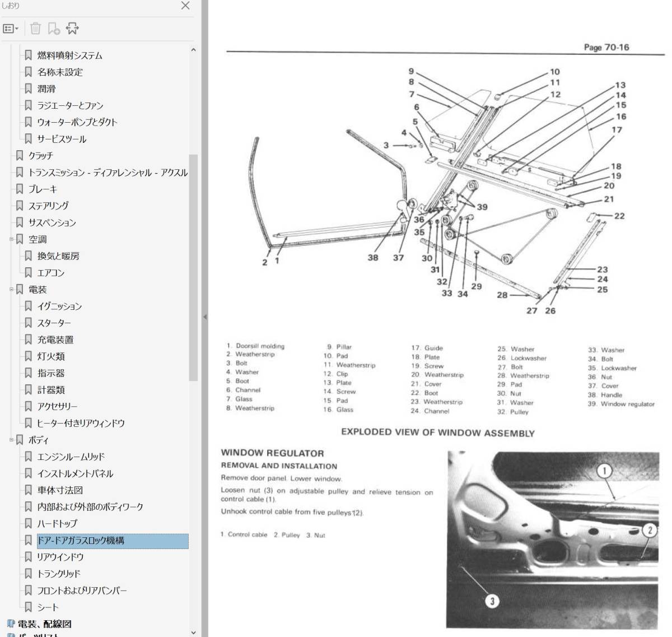Screen dimensions: 672x637
Task: Open the ステアリング bookmark
Action: pos(49,206)
